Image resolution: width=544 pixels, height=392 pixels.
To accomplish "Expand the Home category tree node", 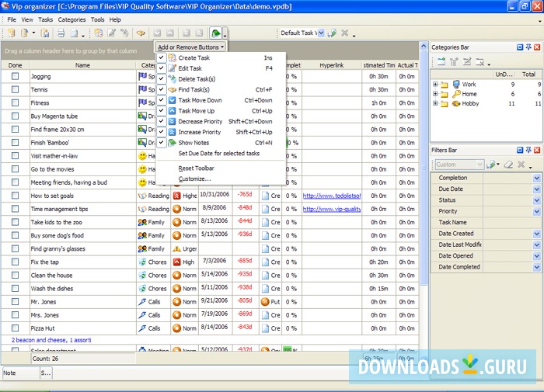I will tap(435, 94).
